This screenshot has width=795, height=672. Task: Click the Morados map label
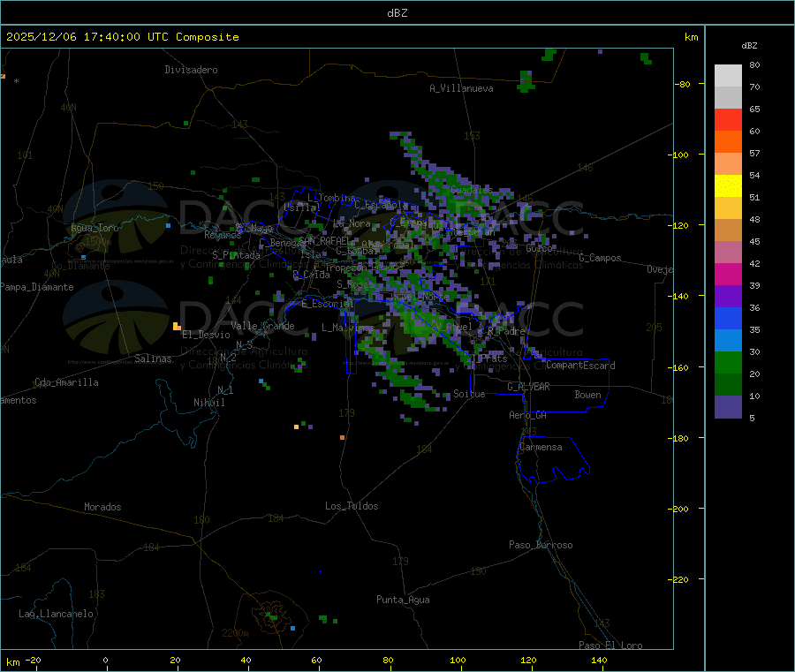pos(102,507)
